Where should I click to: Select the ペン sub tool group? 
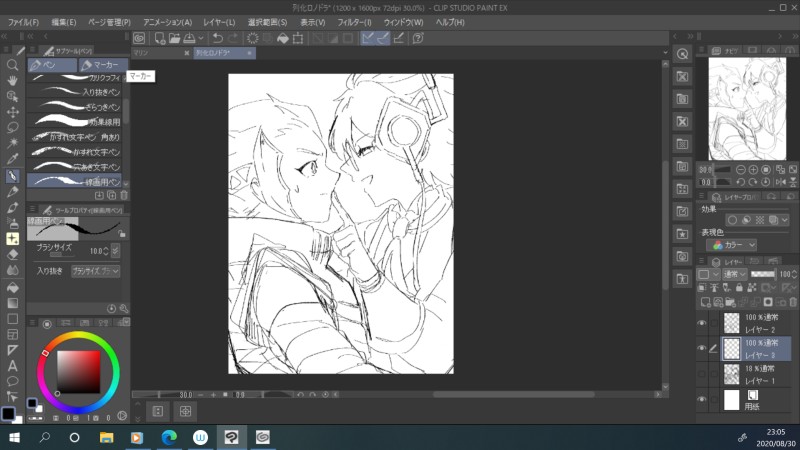pyautogui.click(x=52, y=65)
